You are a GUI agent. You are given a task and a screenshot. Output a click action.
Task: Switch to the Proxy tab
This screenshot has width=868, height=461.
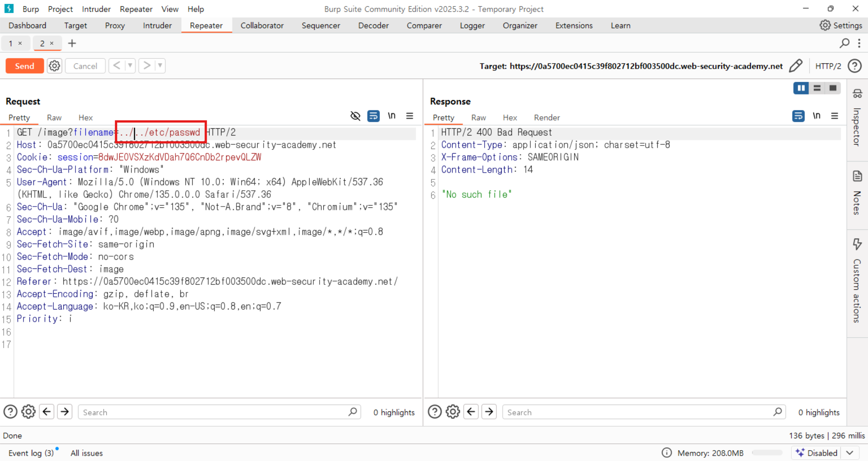[x=115, y=26]
